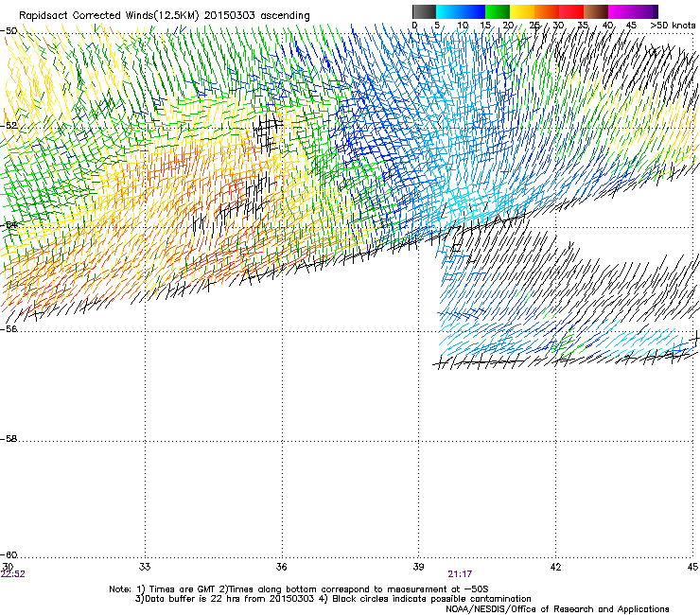
Task: Click the "30" longitude axis label
Action: [8, 567]
